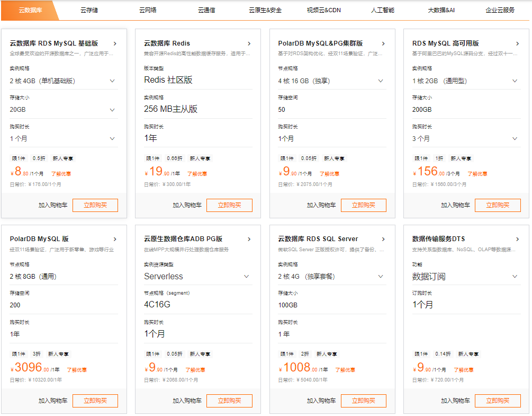Switch to the 人工智能 tab

point(383,10)
